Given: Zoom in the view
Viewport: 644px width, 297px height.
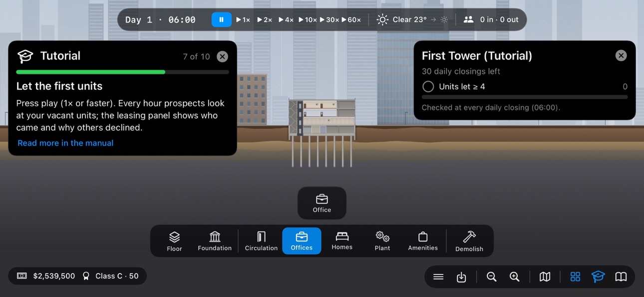Looking at the screenshot, I should click(515, 276).
